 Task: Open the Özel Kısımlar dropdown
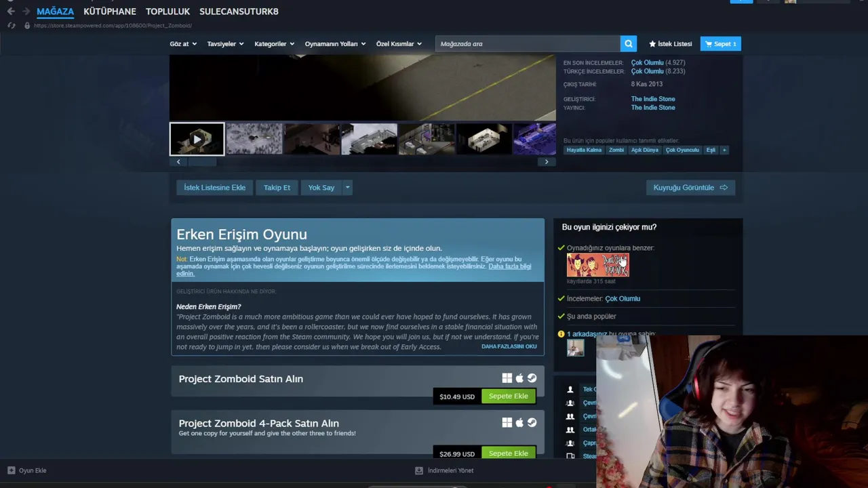(399, 44)
